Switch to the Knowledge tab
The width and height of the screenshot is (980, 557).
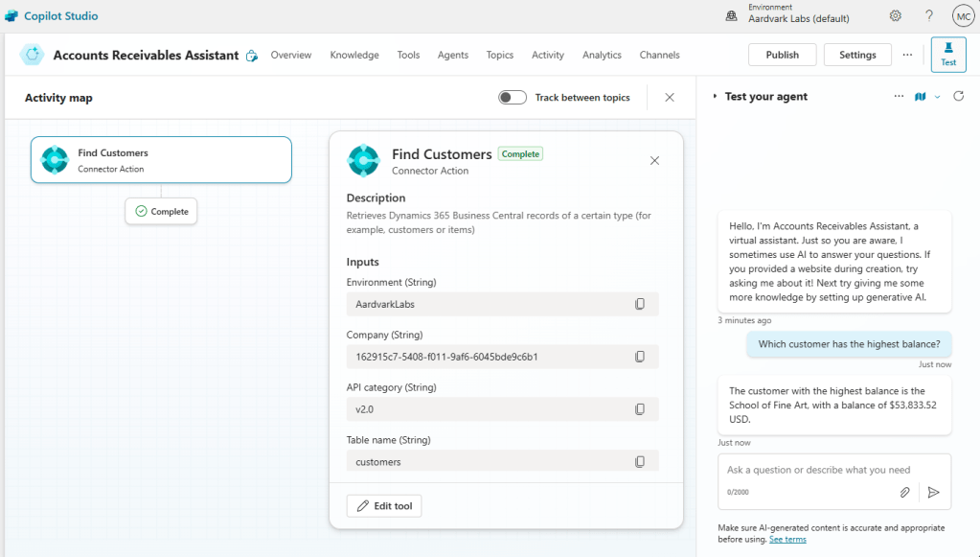point(354,56)
